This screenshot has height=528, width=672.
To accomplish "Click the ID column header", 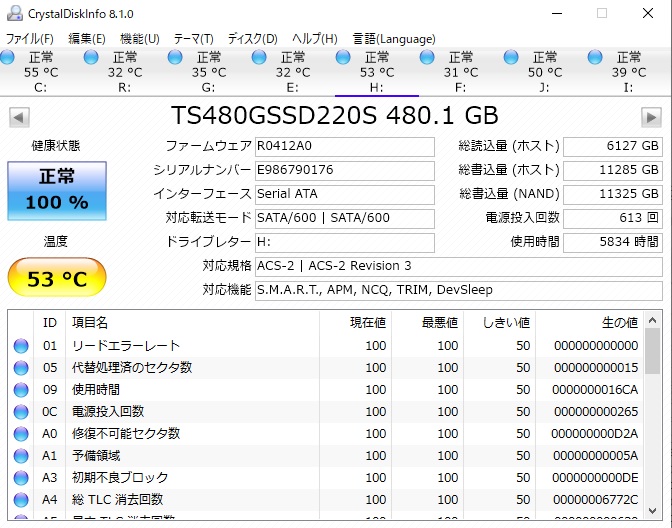I will click(50, 323).
